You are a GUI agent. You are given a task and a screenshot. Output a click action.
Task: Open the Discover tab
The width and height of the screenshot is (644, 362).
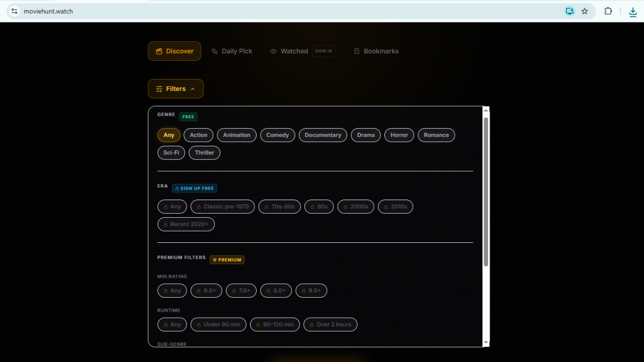pos(175,51)
